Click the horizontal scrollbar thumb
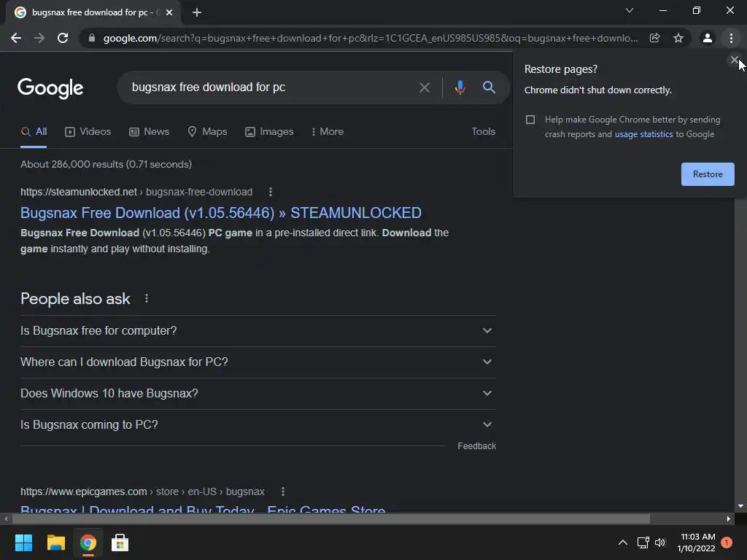The image size is (747, 560). [x=331, y=519]
